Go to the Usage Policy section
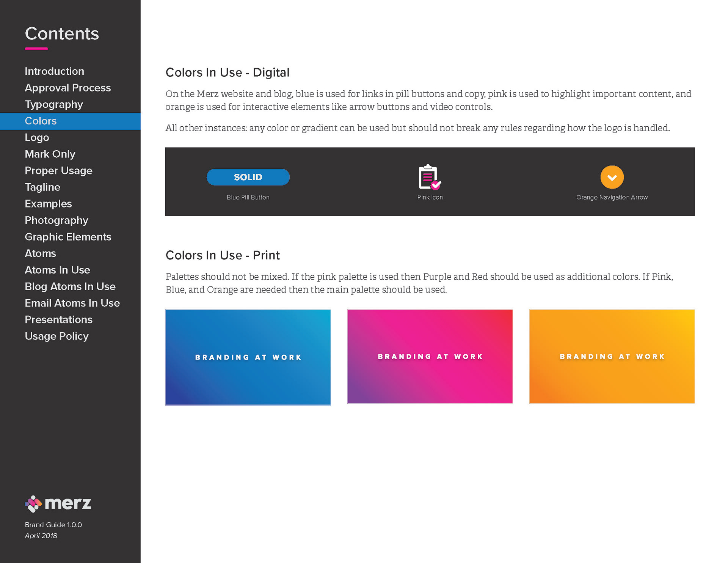 pyautogui.click(x=56, y=337)
